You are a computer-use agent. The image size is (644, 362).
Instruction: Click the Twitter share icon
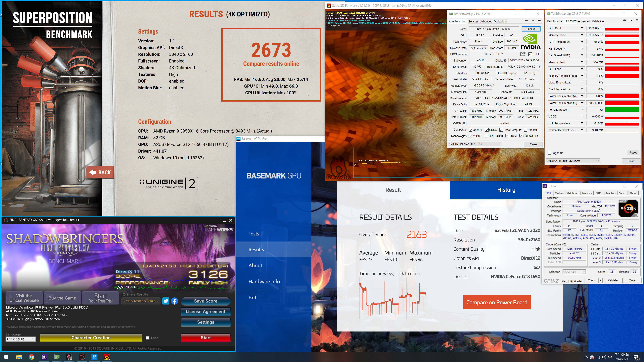coord(166,301)
